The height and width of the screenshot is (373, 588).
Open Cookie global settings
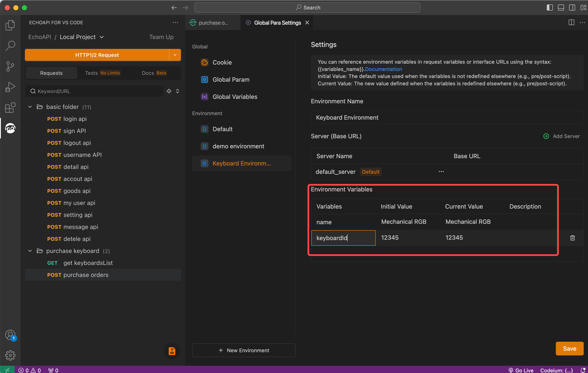coord(242,62)
